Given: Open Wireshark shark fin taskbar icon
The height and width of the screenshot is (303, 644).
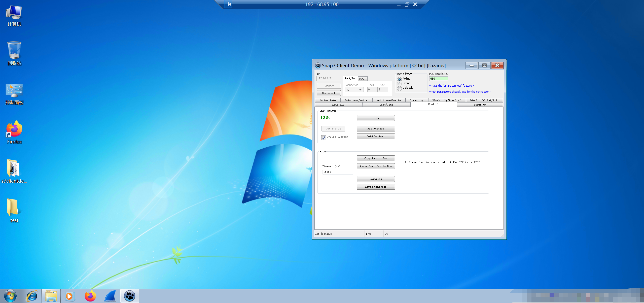Looking at the screenshot, I should point(110,296).
